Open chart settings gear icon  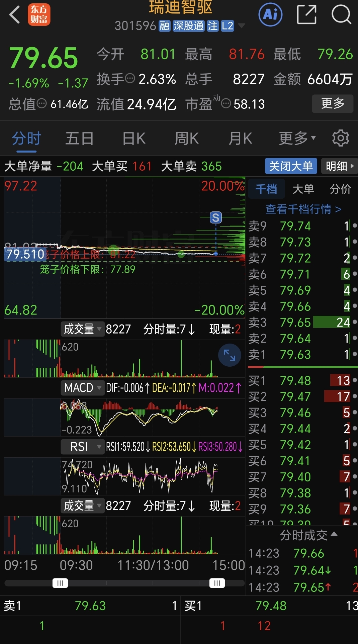point(341,138)
